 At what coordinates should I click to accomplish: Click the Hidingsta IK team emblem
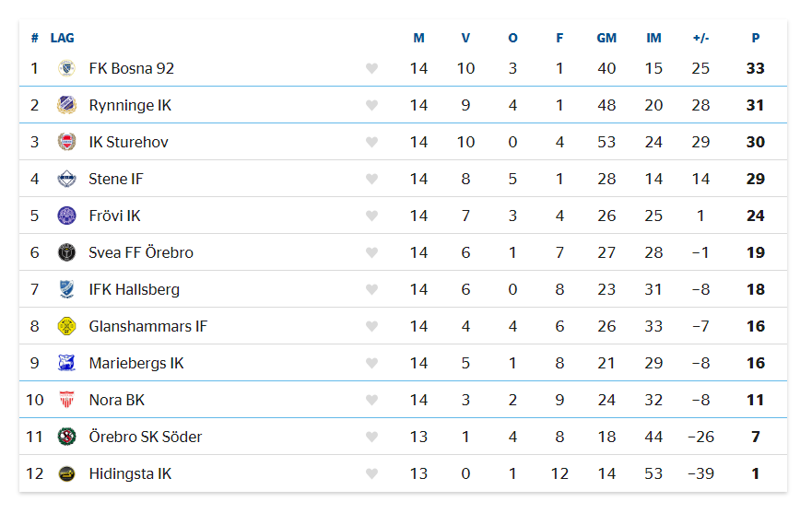[x=66, y=473]
